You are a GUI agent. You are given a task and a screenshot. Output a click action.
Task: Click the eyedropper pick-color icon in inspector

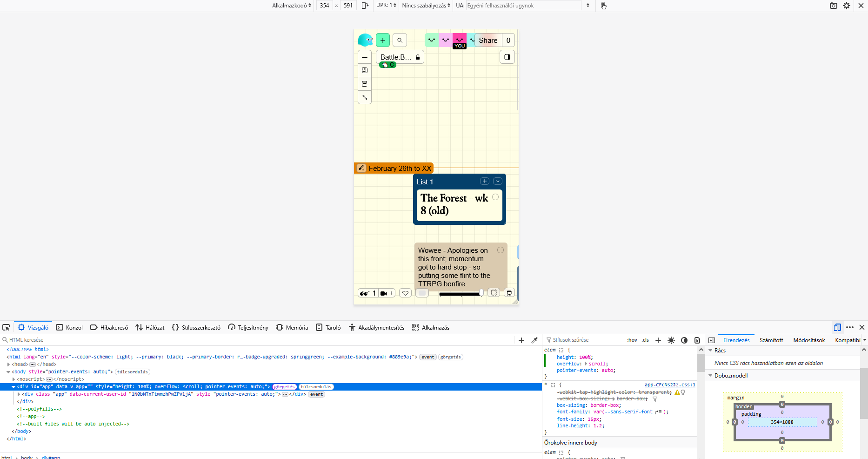pyautogui.click(x=534, y=340)
